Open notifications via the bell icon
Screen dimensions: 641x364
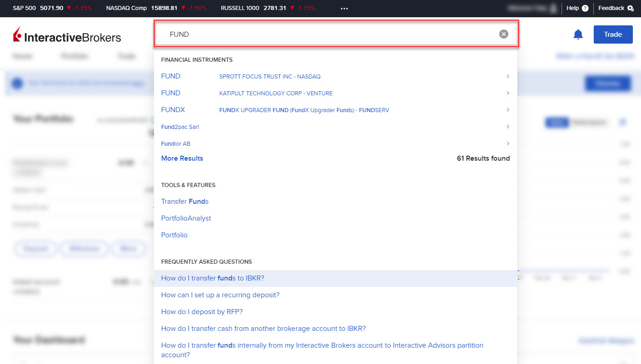pyautogui.click(x=578, y=34)
